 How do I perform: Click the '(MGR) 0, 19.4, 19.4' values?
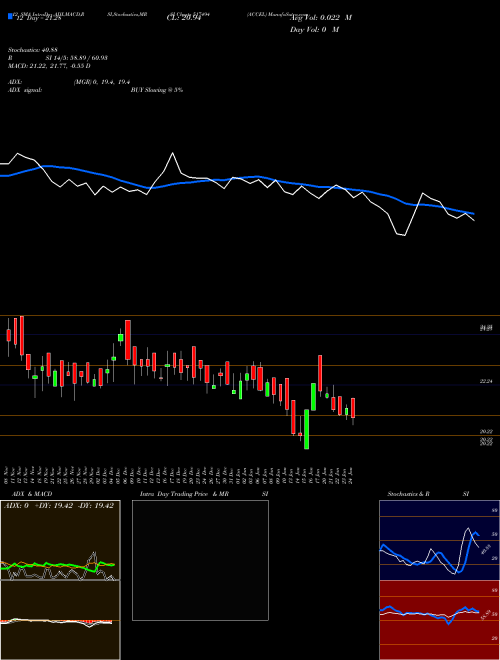point(102,82)
